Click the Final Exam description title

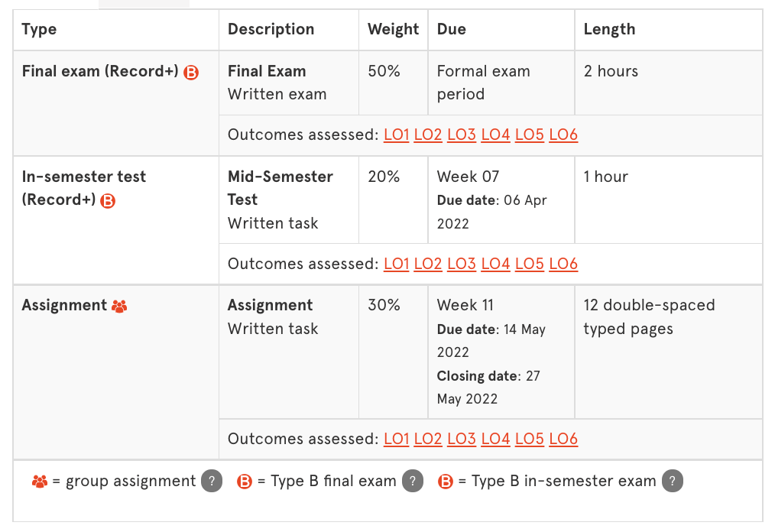(267, 71)
